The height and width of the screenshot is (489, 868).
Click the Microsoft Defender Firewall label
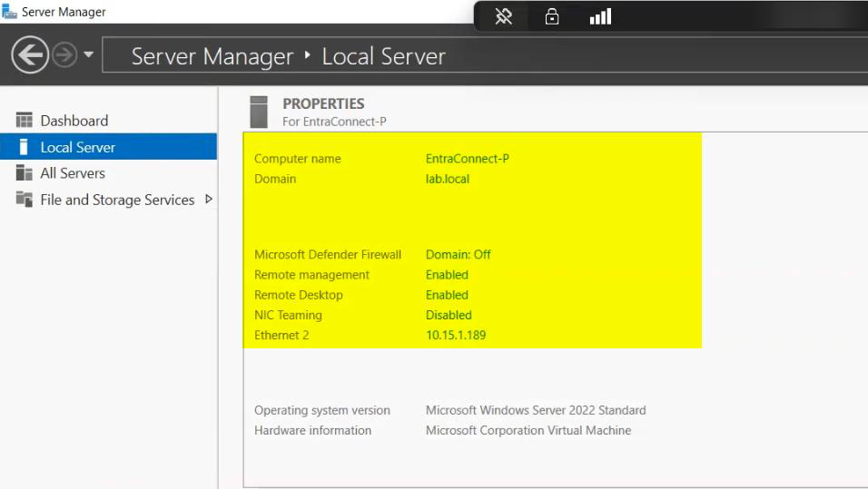pos(328,254)
